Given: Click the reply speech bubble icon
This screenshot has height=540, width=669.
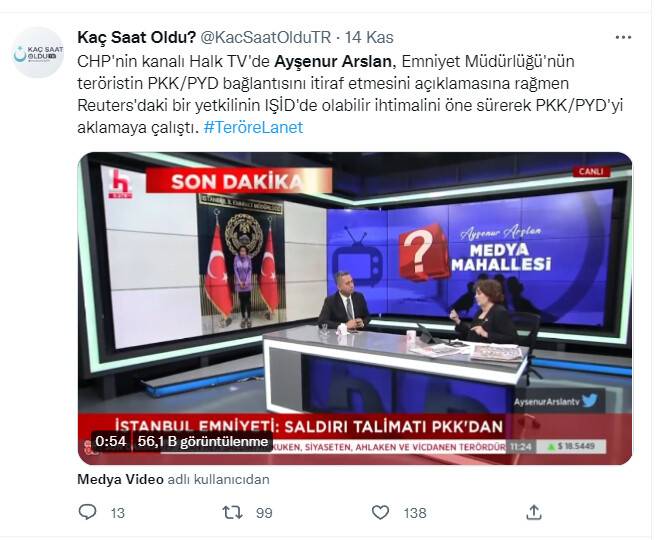Looking at the screenshot, I should pyautogui.click(x=88, y=511).
